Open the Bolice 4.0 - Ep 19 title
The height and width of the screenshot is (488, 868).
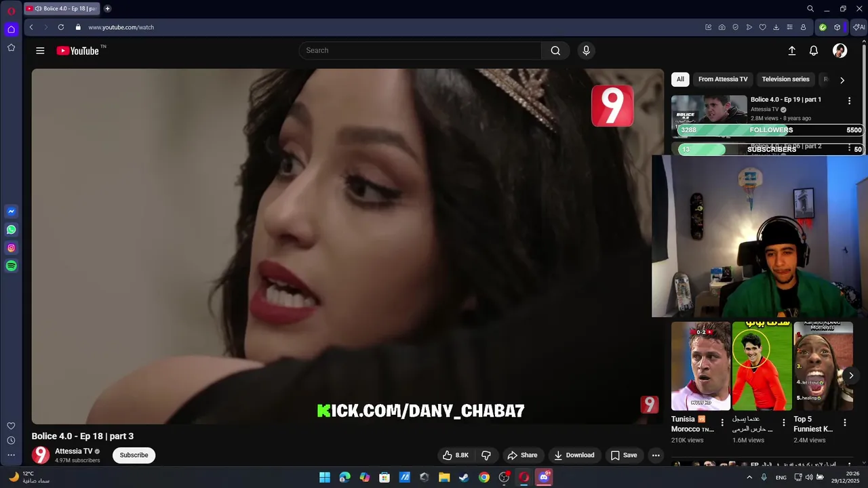click(x=786, y=100)
